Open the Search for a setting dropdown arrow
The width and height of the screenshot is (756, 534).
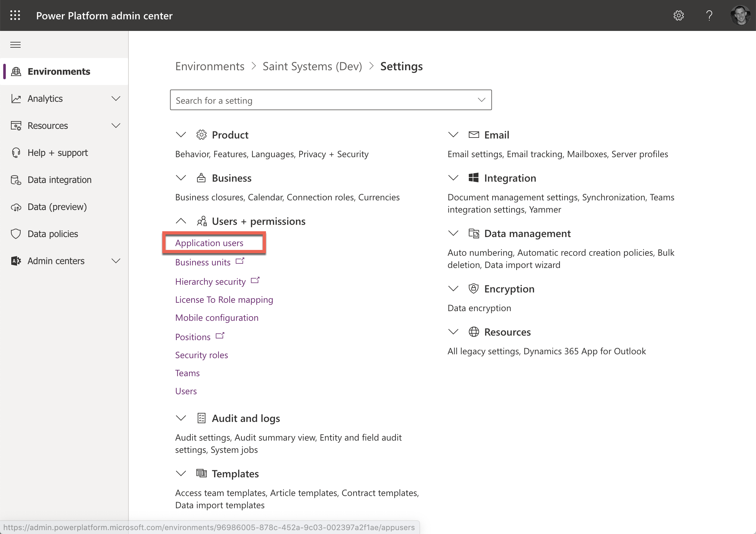481,100
